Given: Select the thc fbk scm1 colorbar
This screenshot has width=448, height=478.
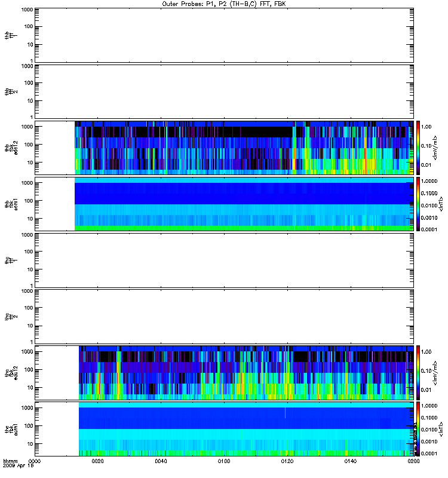Looking at the screenshot, I should [x=418, y=429].
